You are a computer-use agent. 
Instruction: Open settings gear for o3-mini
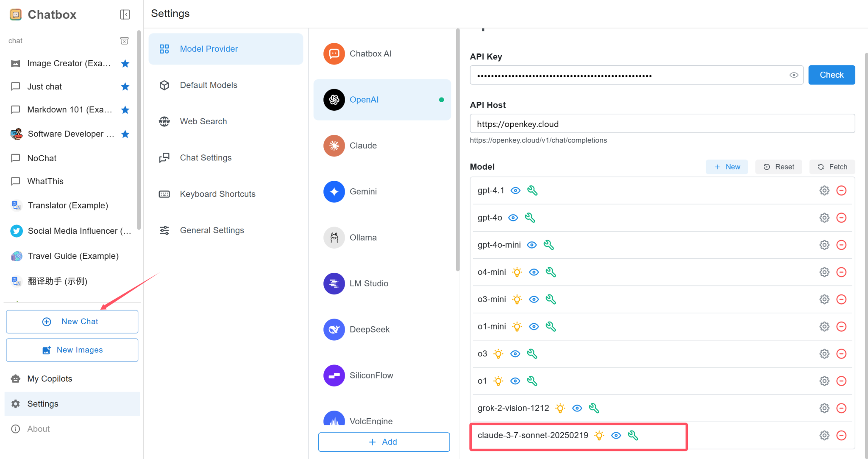pyautogui.click(x=824, y=299)
